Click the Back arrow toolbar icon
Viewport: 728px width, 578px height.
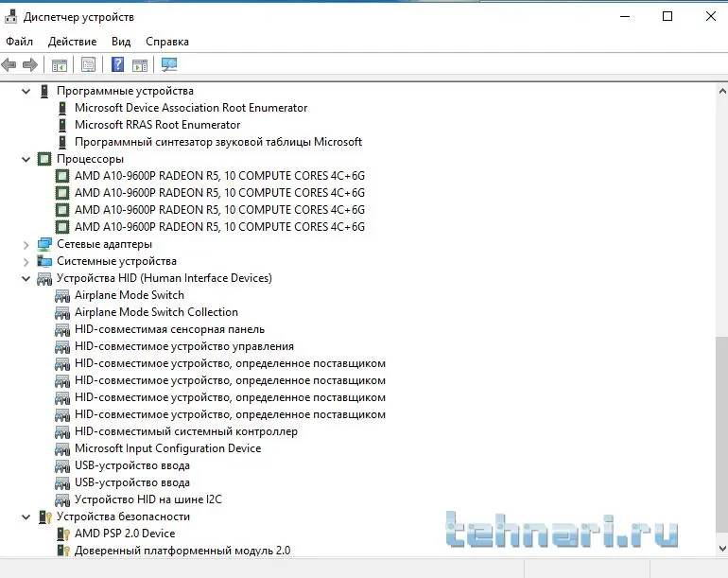pyautogui.click(x=9, y=64)
